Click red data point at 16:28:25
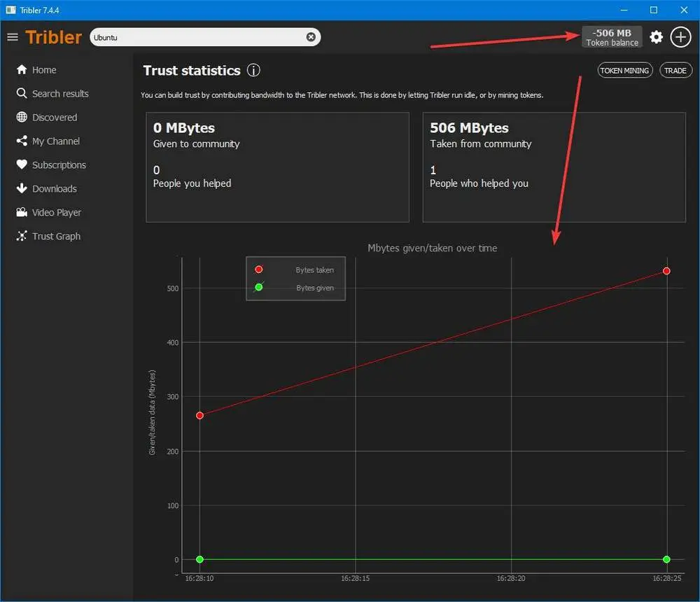This screenshot has height=602, width=700. (666, 271)
